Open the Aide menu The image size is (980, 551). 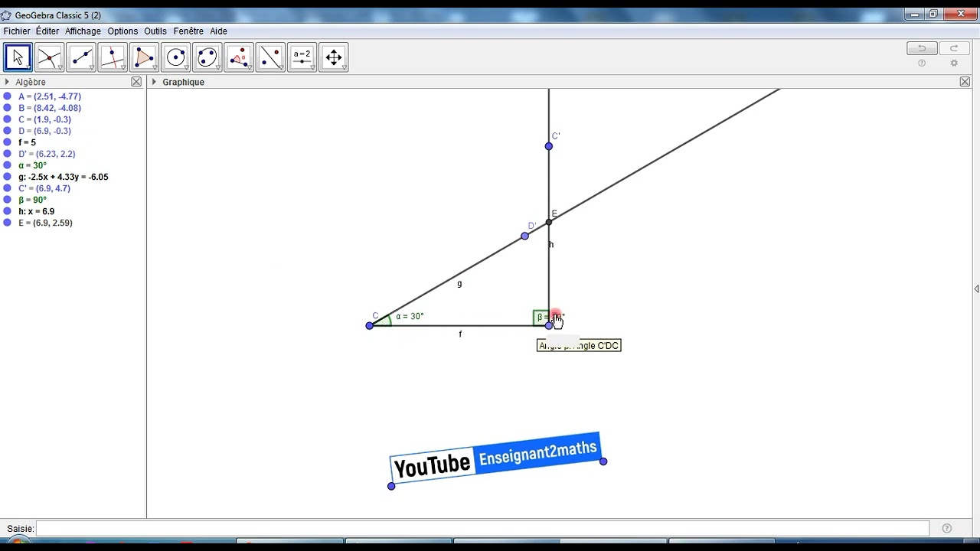(218, 31)
